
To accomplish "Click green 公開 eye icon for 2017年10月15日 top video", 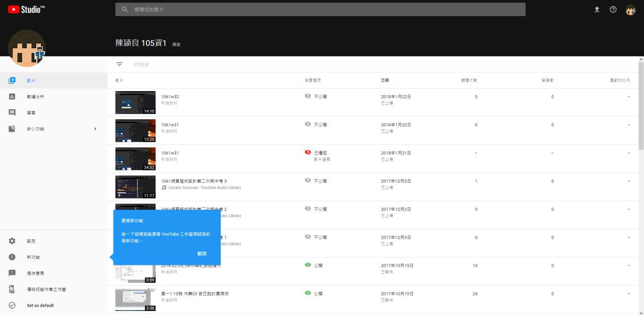I will [308, 265].
